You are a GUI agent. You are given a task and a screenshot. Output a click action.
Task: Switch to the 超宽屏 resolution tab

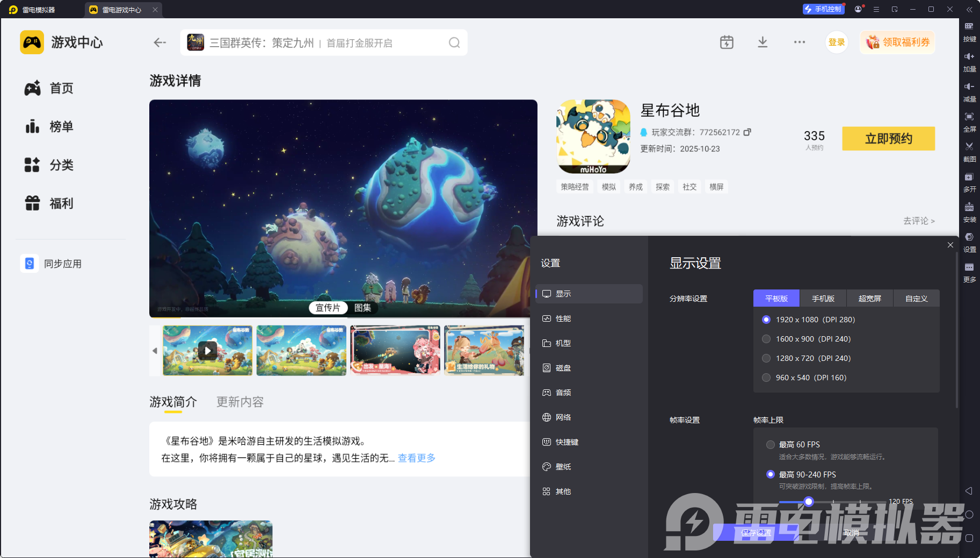[870, 299]
